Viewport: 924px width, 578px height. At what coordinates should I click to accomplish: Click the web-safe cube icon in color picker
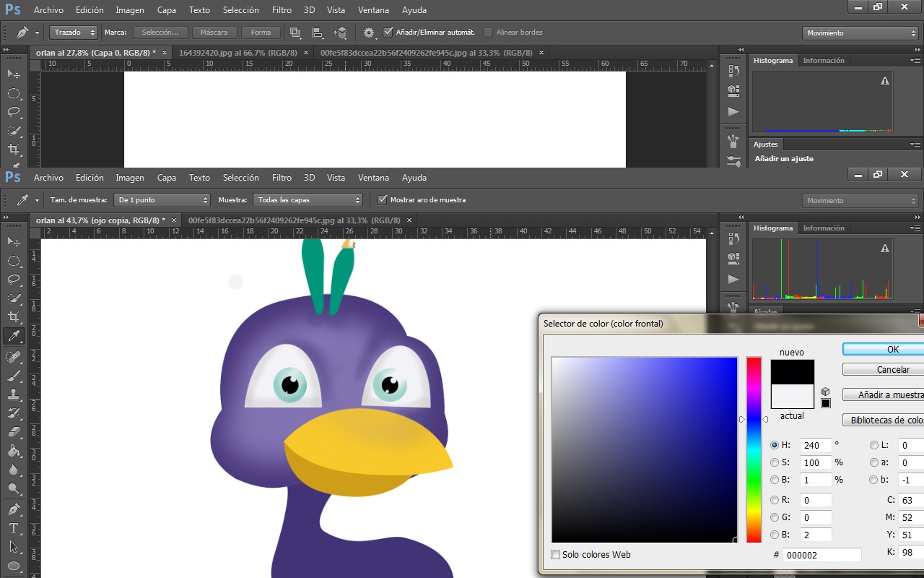826,392
